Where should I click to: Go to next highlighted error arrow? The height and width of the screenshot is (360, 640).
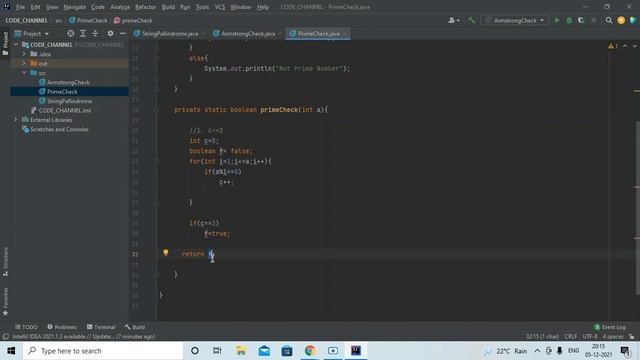[634, 46]
